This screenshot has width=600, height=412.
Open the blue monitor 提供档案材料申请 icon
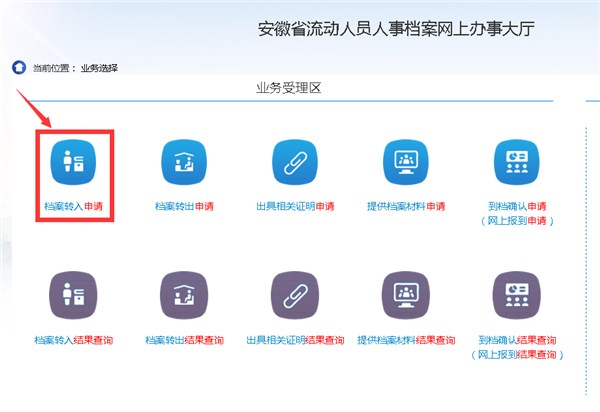pos(406,162)
